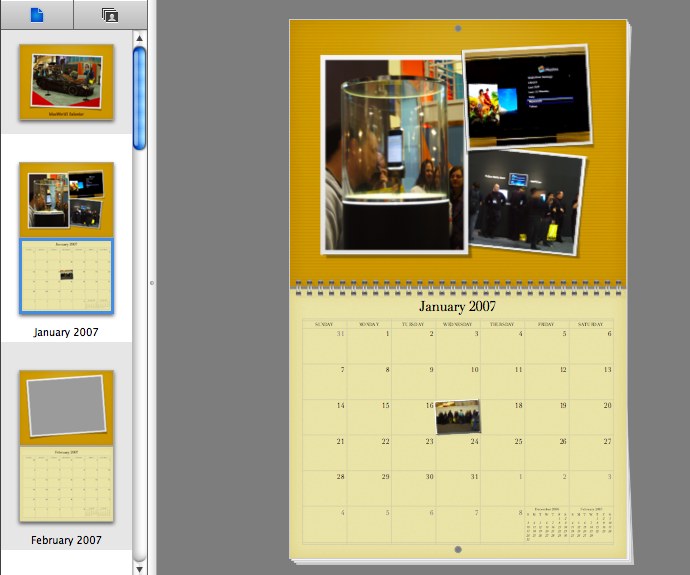Select the dark TV screen photo
This screenshot has width=690, height=575.
tap(528, 97)
